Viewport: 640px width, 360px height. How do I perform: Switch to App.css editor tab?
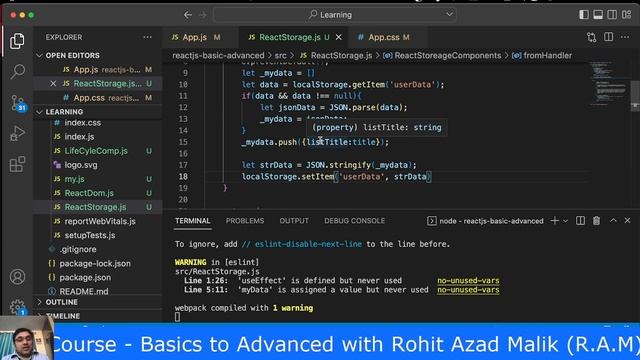pyautogui.click(x=384, y=37)
